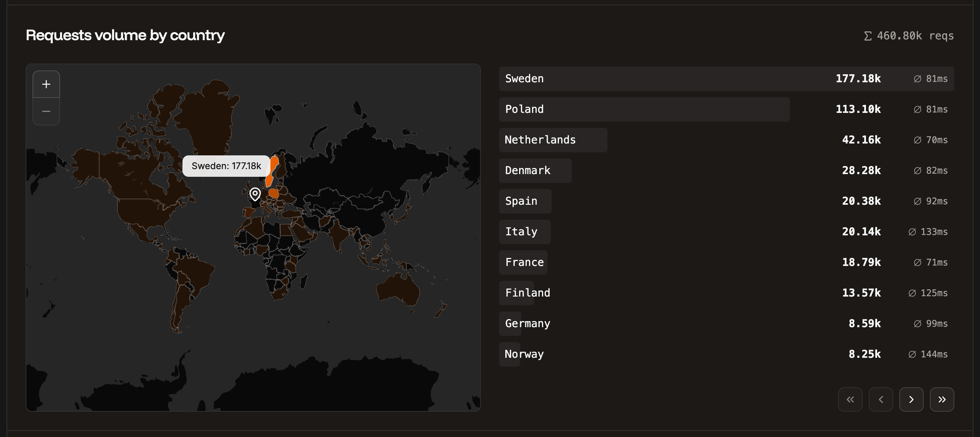Go to the next page of countries
The image size is (980, 437).
(x=912, y=399)
